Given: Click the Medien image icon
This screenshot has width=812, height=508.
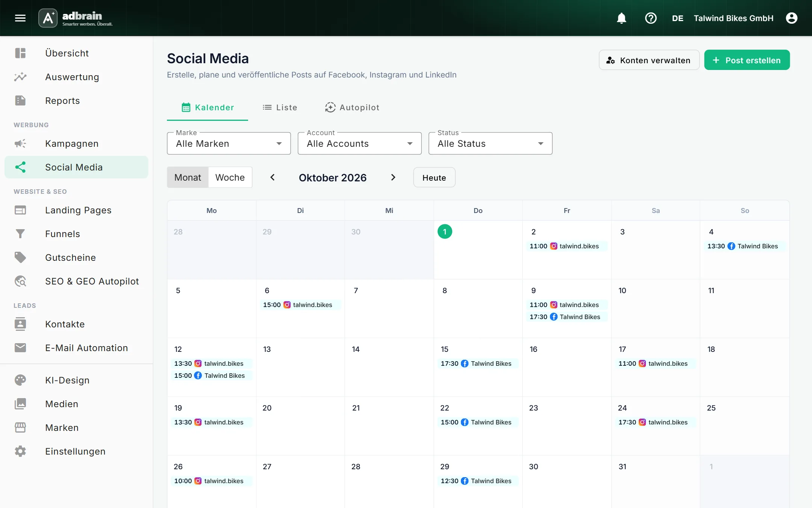Looking at the screenshot, I should pos(20,404).
